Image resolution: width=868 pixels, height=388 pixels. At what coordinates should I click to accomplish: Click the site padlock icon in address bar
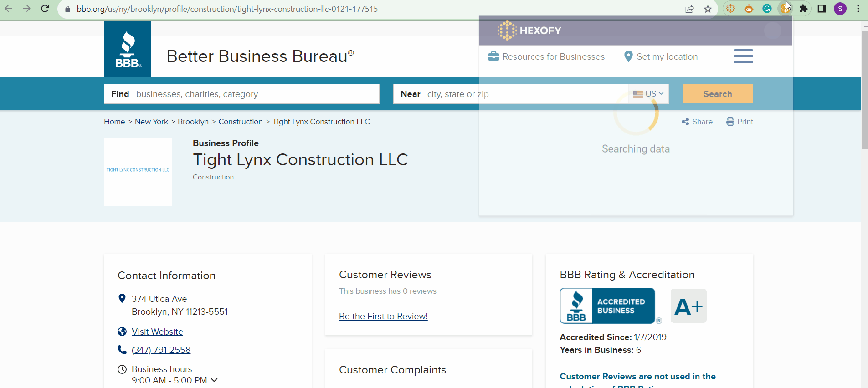[x=68, y=9]
